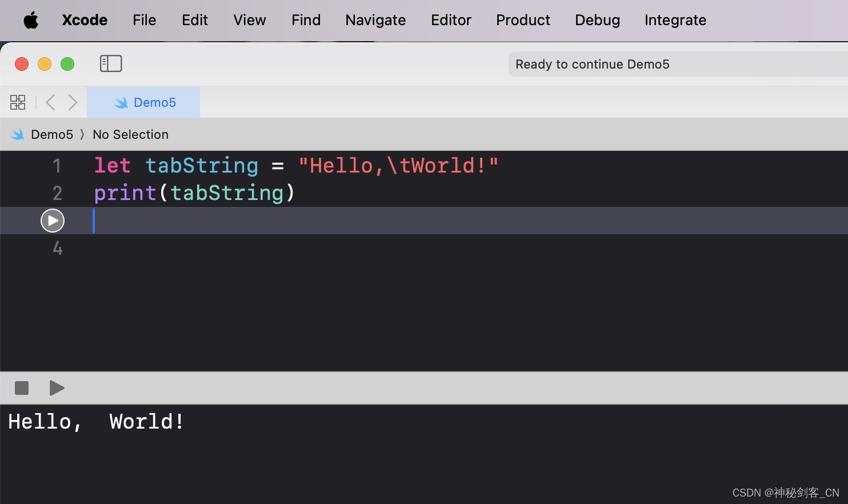Click line number 4 in gutter
848x504 pixels.
tap(57, 248)
